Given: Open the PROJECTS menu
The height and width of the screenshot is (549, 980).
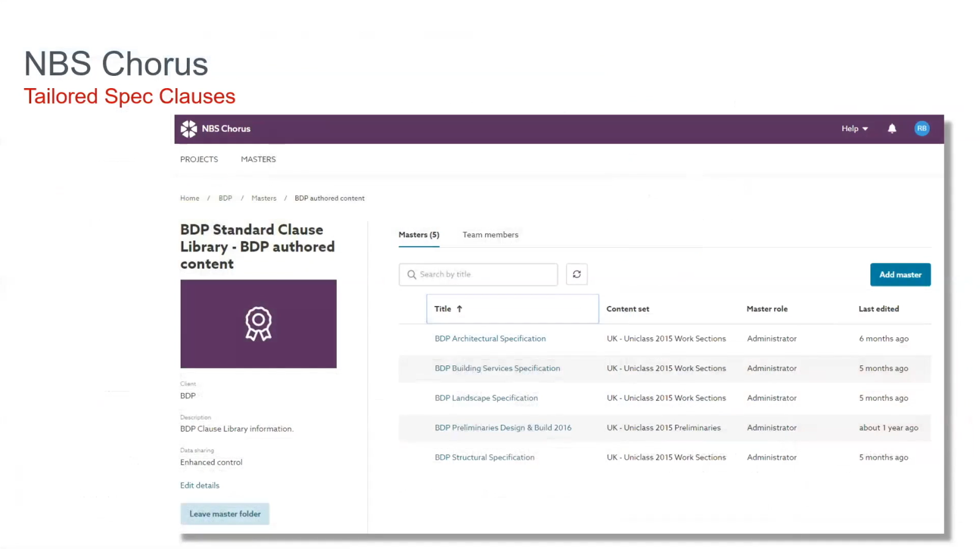Looking at the screenshot, I should point(199,159).
